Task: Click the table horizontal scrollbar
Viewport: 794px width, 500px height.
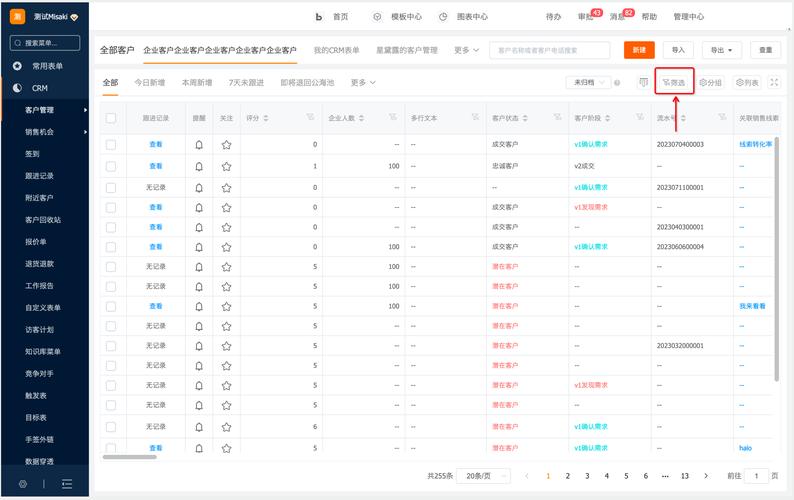Action: click(x=130, y=457)
